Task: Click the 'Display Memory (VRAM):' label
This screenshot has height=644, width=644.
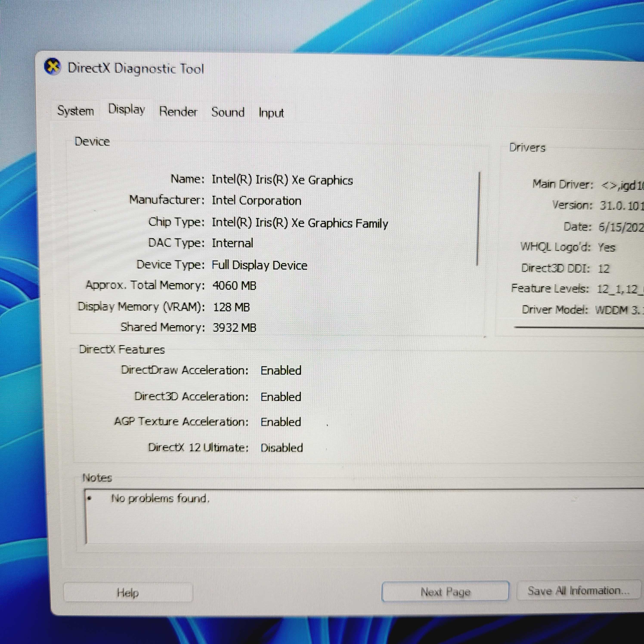Action: [x=141, y=307]
